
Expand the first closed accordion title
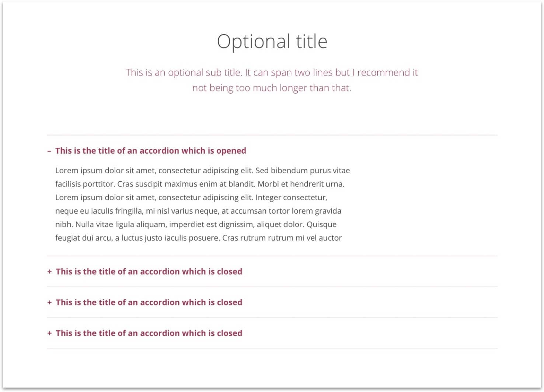(149, 272)
